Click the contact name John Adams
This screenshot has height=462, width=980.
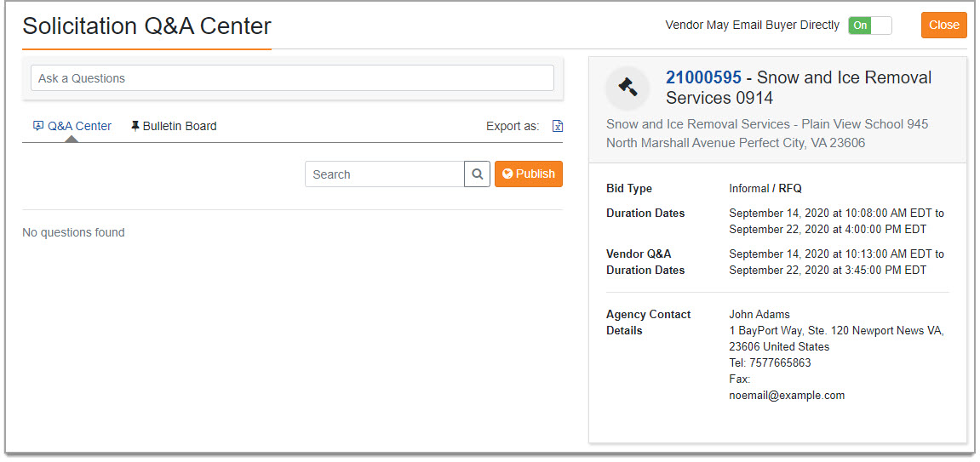click(759, 315)
